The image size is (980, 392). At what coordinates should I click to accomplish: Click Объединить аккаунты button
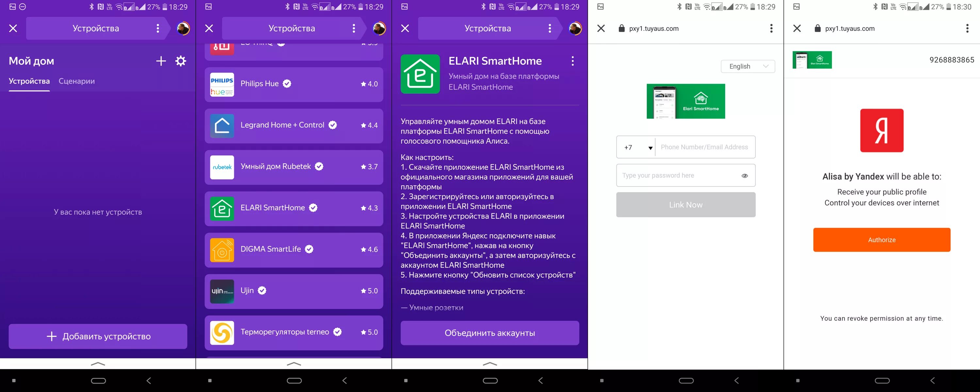[x=489, y=333]
